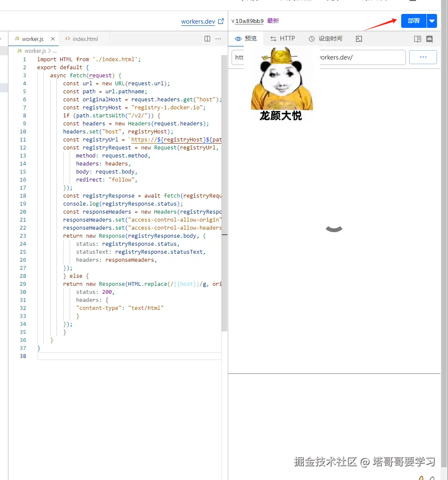Click the preview URL address field
448x480 pixels.
pyautogui.click(x=318, y=57)
